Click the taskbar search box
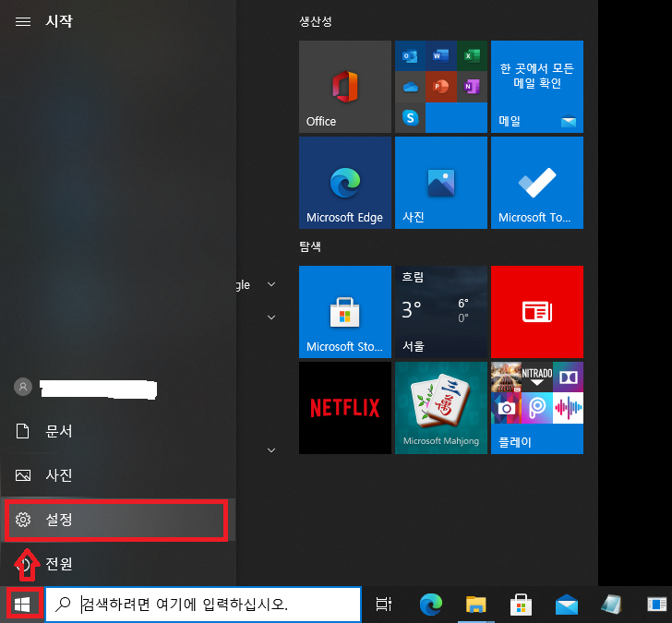This screenshot has width=672, height=623. point(203,605)
